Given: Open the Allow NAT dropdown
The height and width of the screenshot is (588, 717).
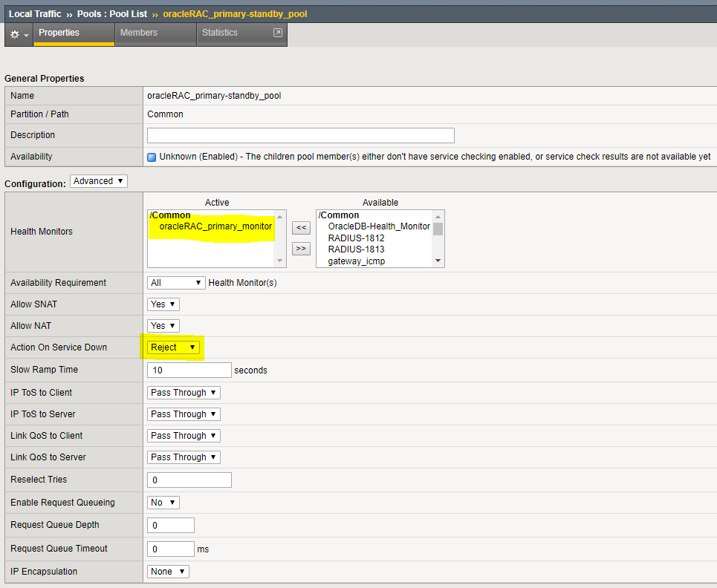Looking at the screenshot, I should (163, 326).
